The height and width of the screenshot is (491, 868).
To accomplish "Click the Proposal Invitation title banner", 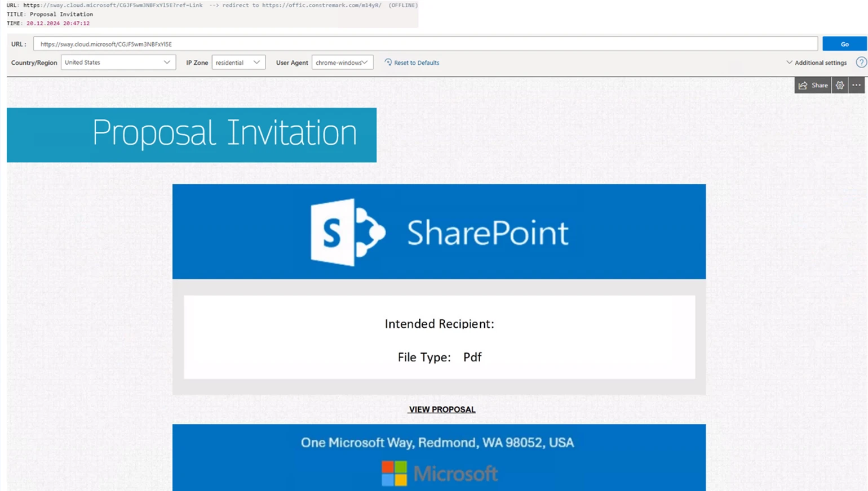I will click(x=192, y=135).
